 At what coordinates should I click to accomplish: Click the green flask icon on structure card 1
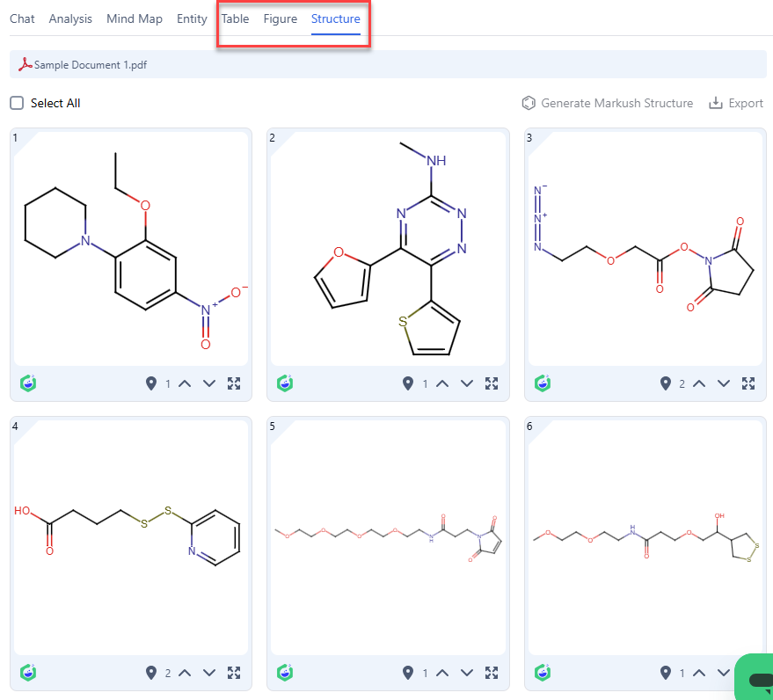(27, 383)
